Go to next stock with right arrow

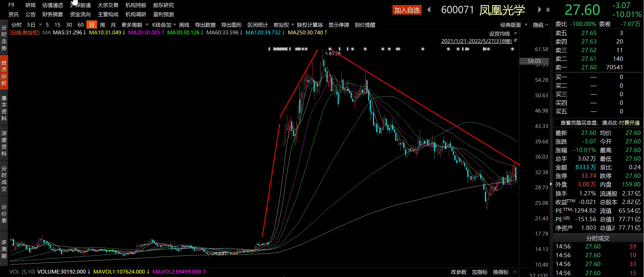[539, 10]
